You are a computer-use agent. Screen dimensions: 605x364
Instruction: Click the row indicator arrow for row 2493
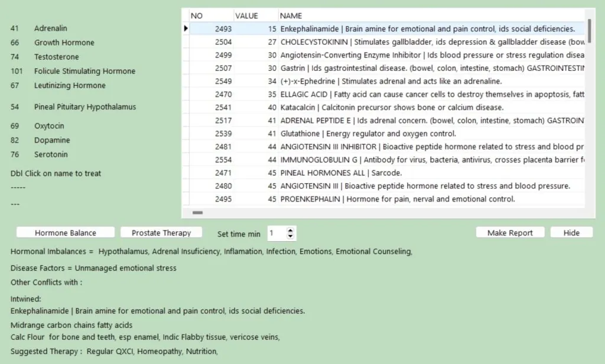pos(186,28)
